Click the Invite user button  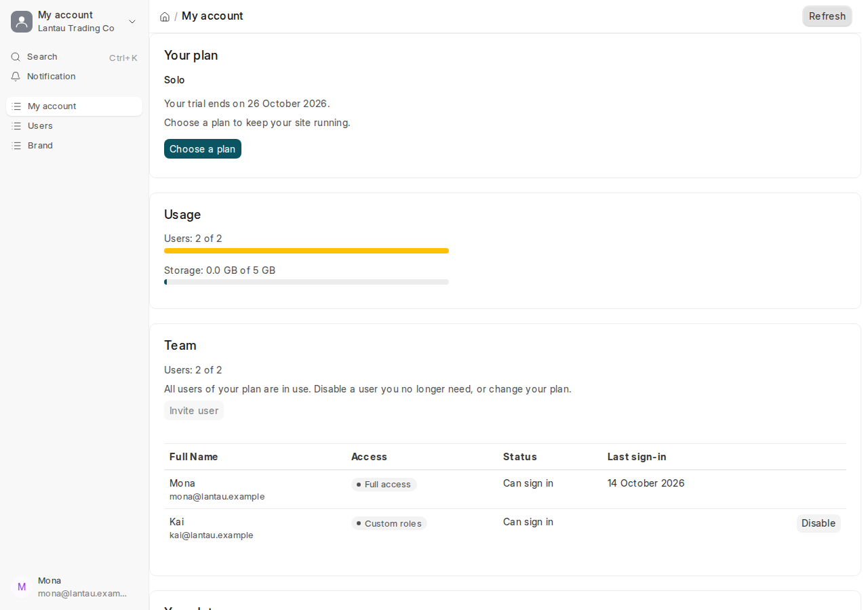pos(194,411)
